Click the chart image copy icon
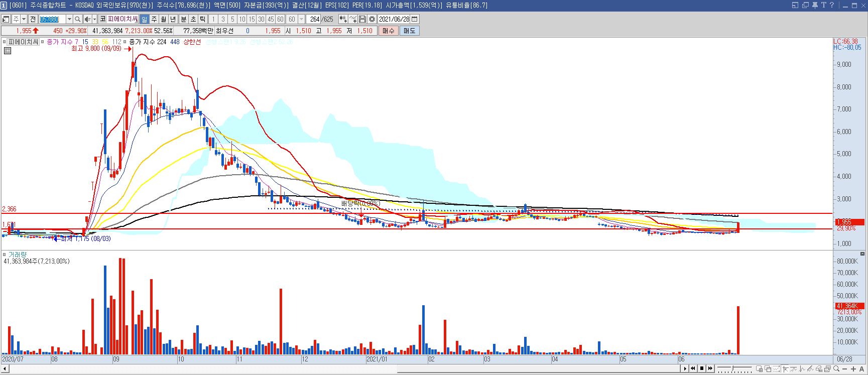868x375 pixels. (x=827, y=368)
